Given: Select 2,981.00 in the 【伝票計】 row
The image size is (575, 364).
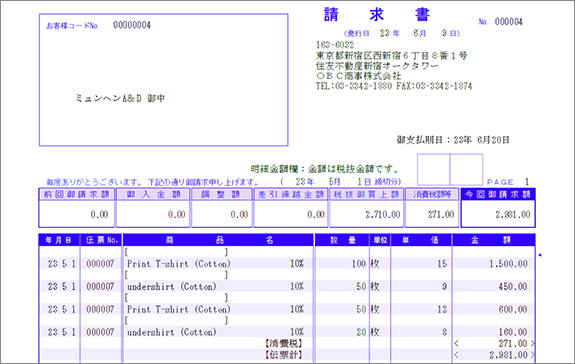Looking at the screenshot, I should tap(508, 355).
